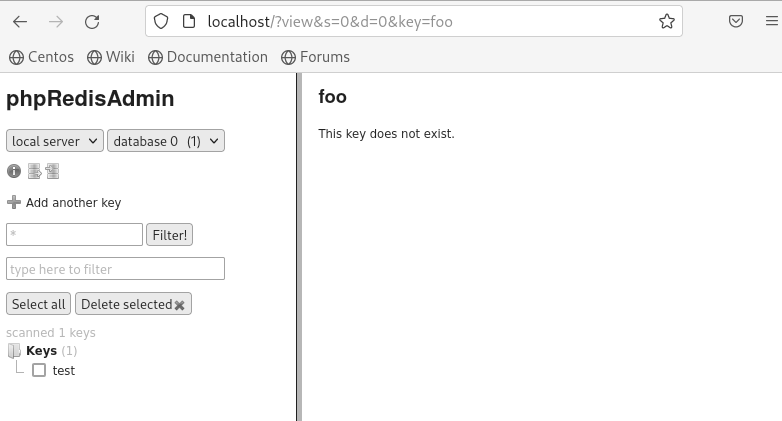Click the frame divider between panels
The height and width of the screenshot is (421, 782).
coord(299,247)
